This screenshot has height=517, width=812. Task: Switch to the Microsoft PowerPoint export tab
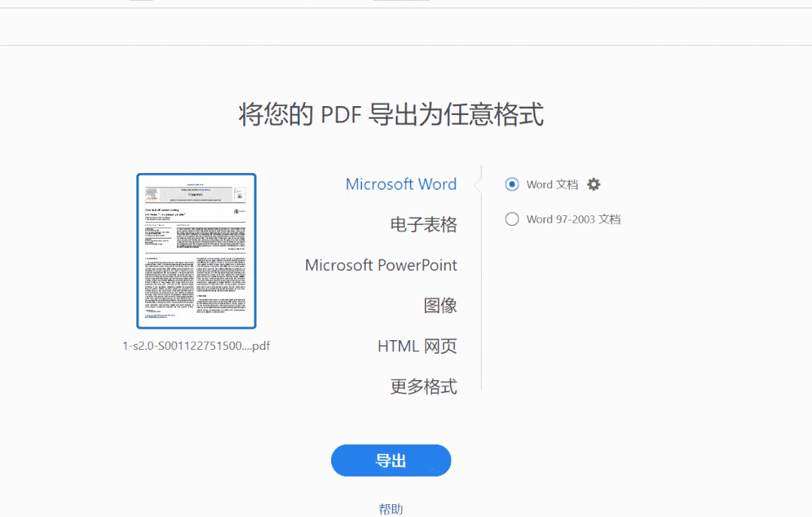[x=381, y=264]
